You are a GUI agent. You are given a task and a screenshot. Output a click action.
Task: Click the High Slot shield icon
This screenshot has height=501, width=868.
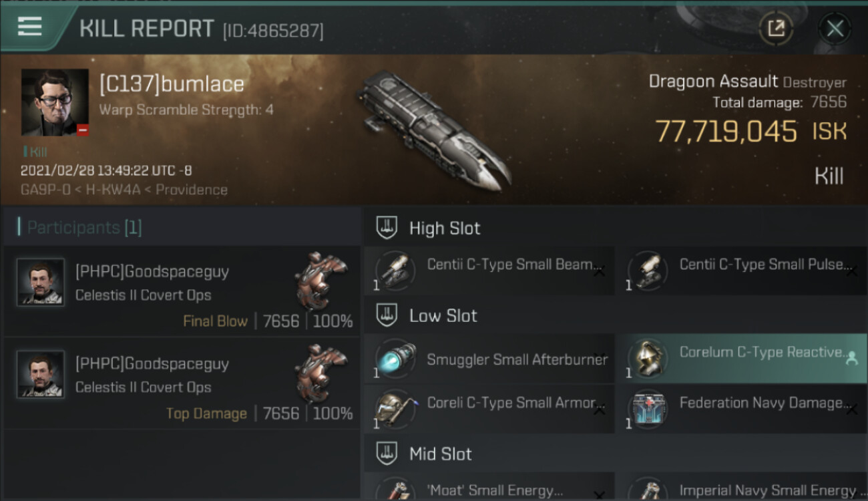[x=387, y=228]
